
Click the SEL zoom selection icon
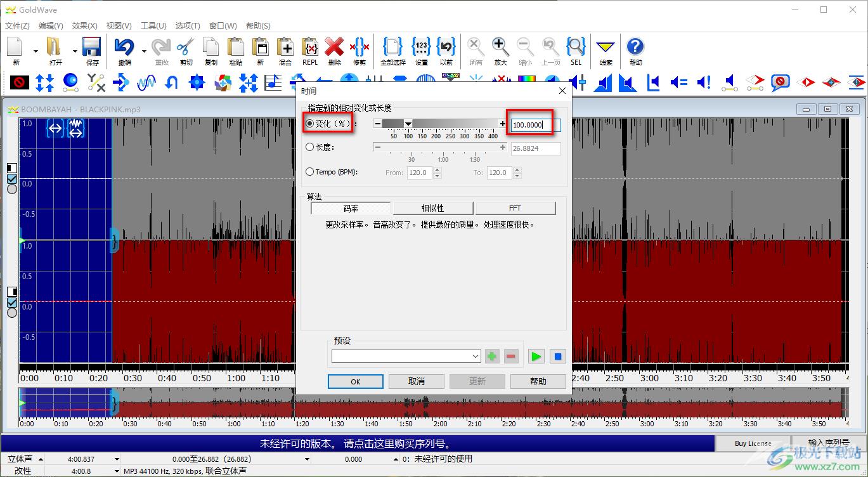pyautogui.click(x=576, y=47)
